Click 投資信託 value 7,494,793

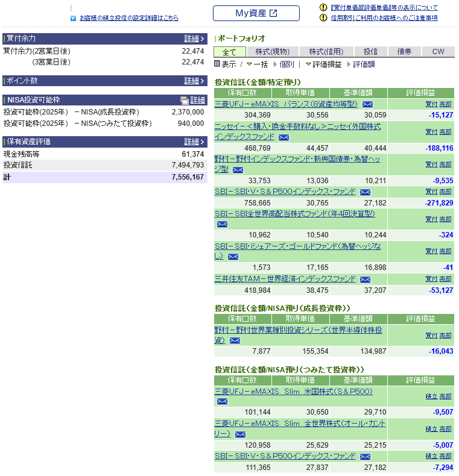pos(188,165)
